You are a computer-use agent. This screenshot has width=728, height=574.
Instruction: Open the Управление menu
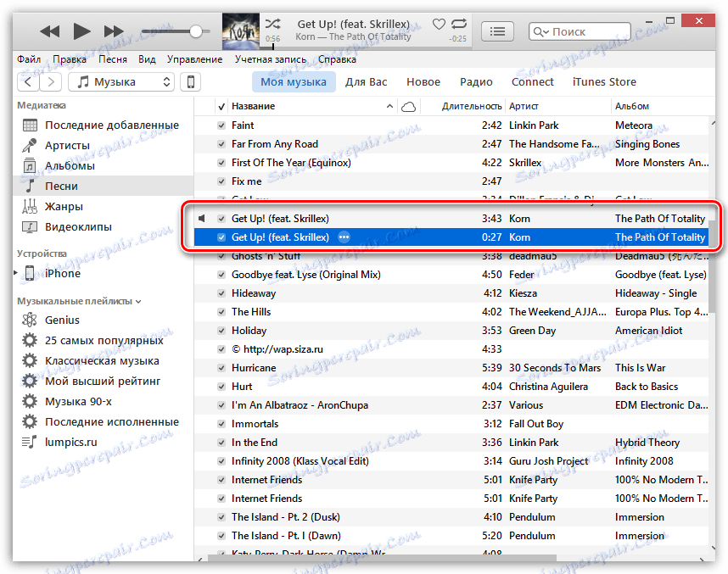(x=194, y=59)
